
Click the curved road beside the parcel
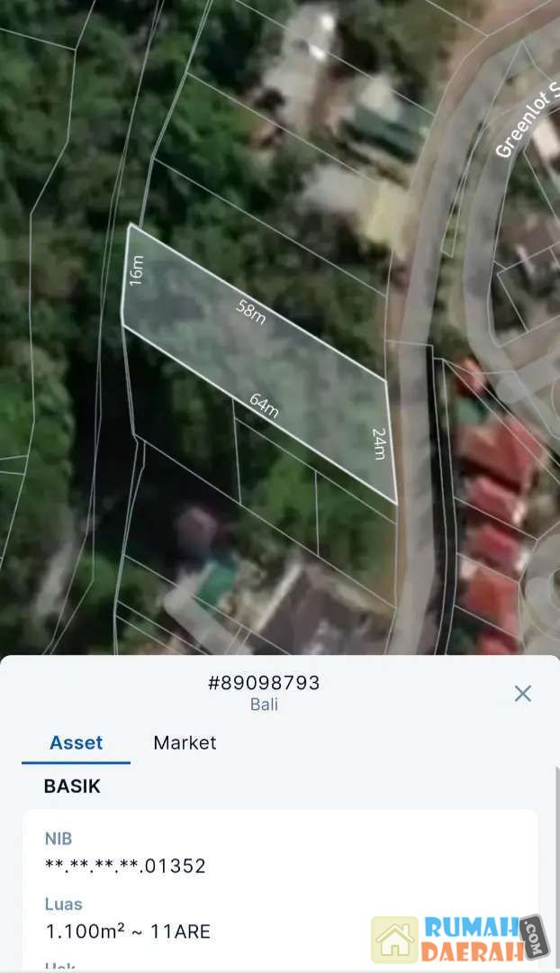click(412, 360)
